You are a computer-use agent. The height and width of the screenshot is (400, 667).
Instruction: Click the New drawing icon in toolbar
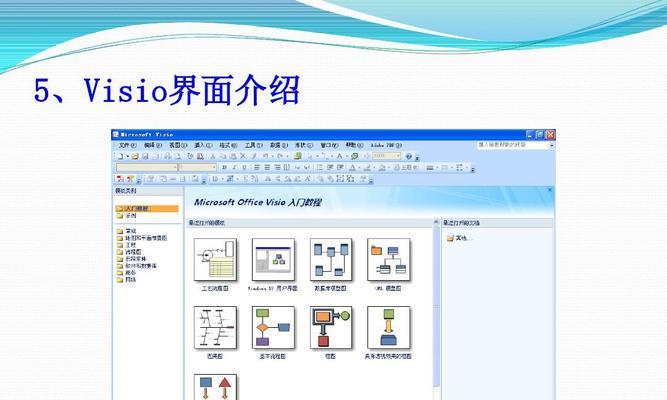tap(120, 157)
